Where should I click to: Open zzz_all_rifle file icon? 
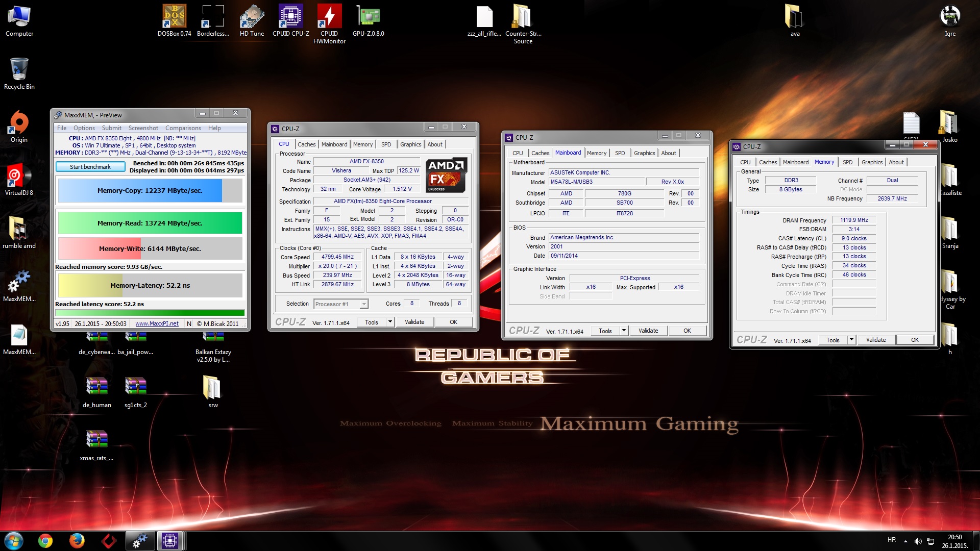484,21
